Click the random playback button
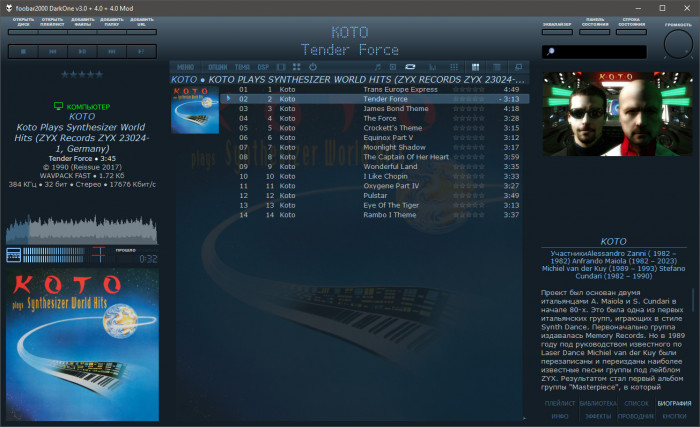 (141, 52)
